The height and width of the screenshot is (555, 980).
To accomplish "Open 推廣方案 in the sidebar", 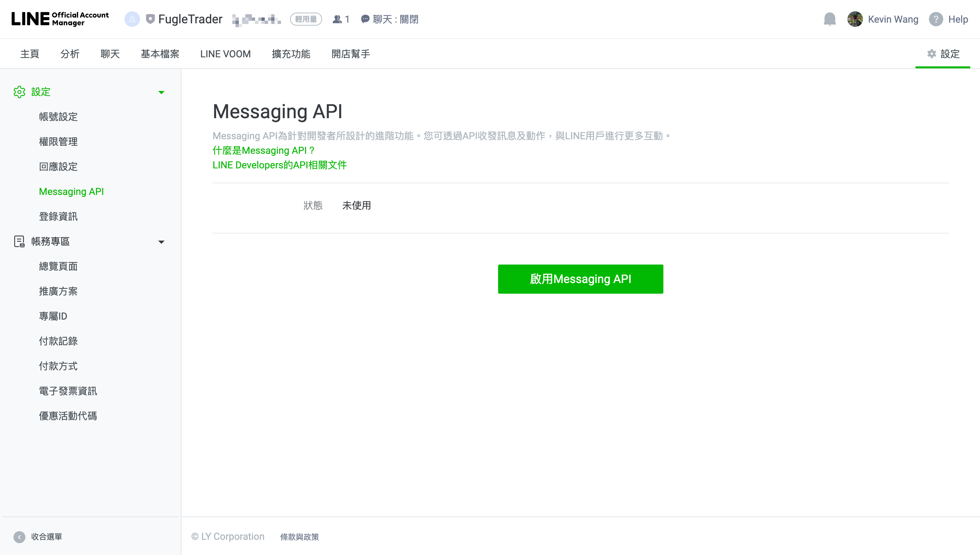I will coord(58,291).
